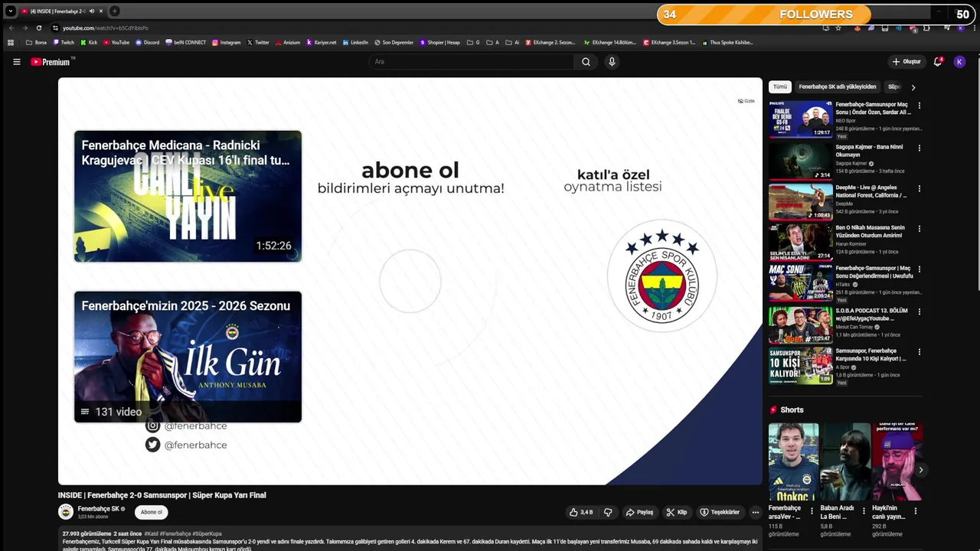Image resolution: width=980 pixels, height=551 pixels.
Task: Open Fenerbahçe SK channel avatar
Action: pos(66,512)
